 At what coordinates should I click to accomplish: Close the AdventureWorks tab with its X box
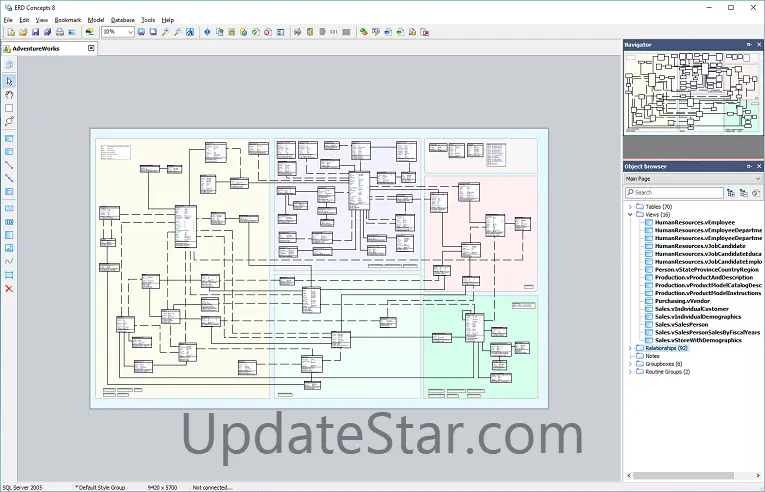pyautogui.click(x=91, y=48)
